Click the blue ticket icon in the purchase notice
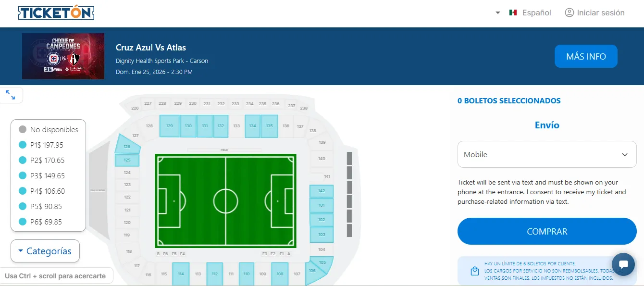Viewport: 644px width, 286px height. click(474, 271)
